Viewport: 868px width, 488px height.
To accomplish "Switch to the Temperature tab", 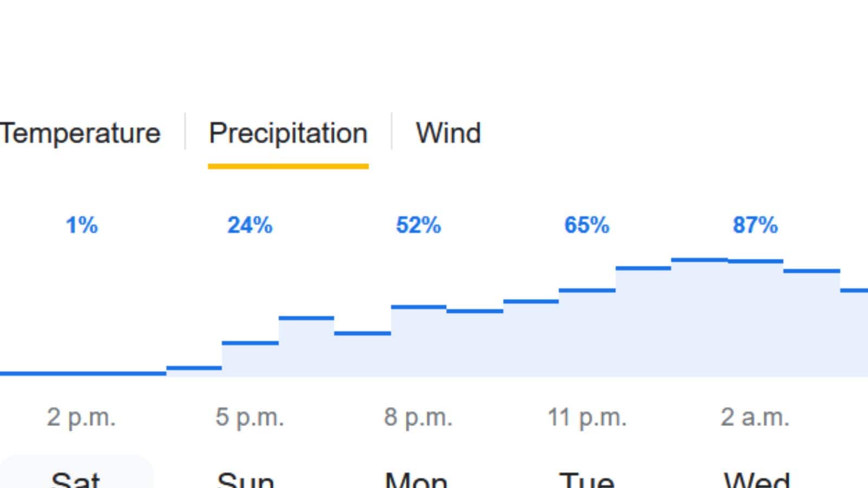I will click(80, 133).
